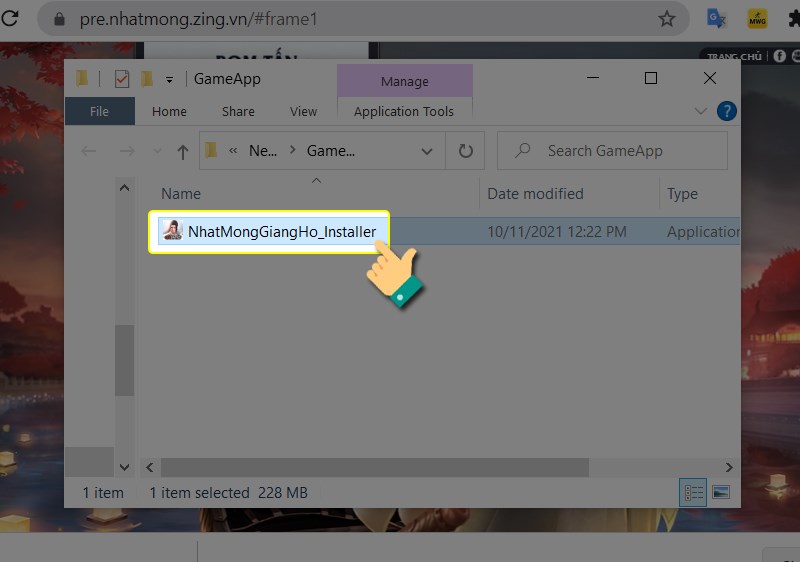
Task: Click Properties checkmark quick access icon
Action: pyautogui.click(x=121, y=79)
